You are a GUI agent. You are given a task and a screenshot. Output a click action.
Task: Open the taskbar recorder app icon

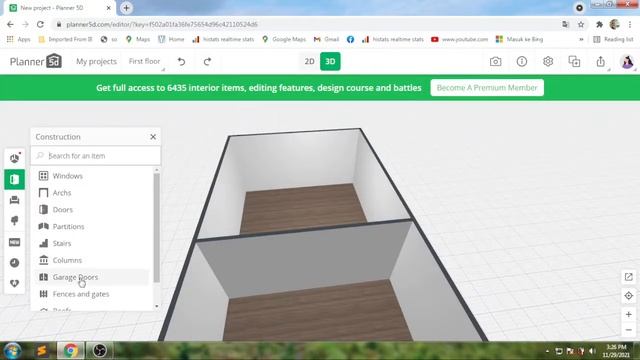click(x=99, y=351)
